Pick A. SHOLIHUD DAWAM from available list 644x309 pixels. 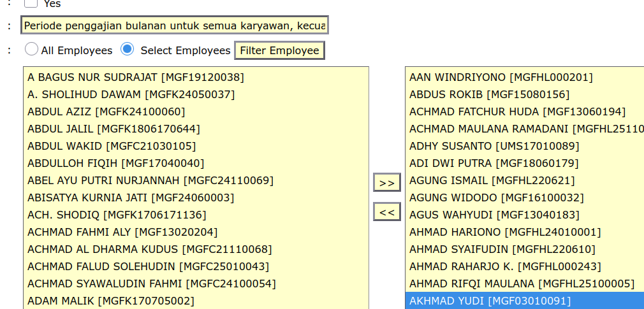tap(131, 94)
